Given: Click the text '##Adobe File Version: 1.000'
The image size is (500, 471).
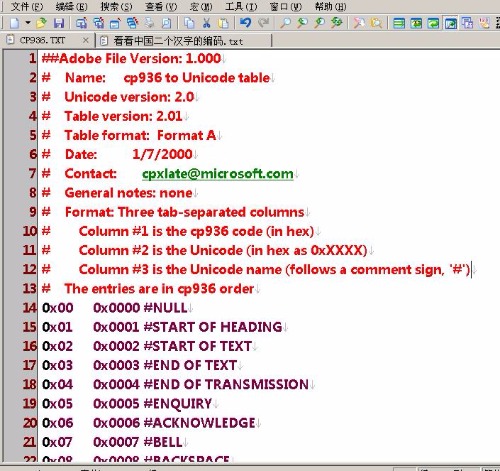Looking at the screenshot, I should [x=131, y=59].
